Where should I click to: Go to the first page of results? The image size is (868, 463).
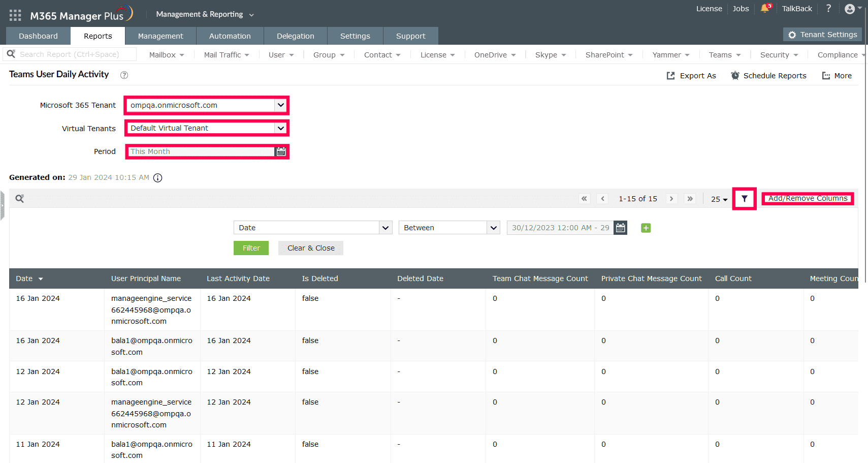[584, 199]
